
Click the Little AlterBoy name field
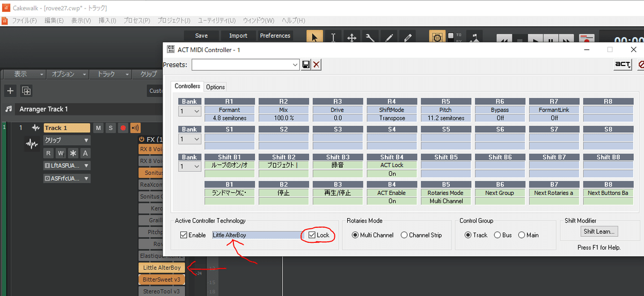(258, 235)
